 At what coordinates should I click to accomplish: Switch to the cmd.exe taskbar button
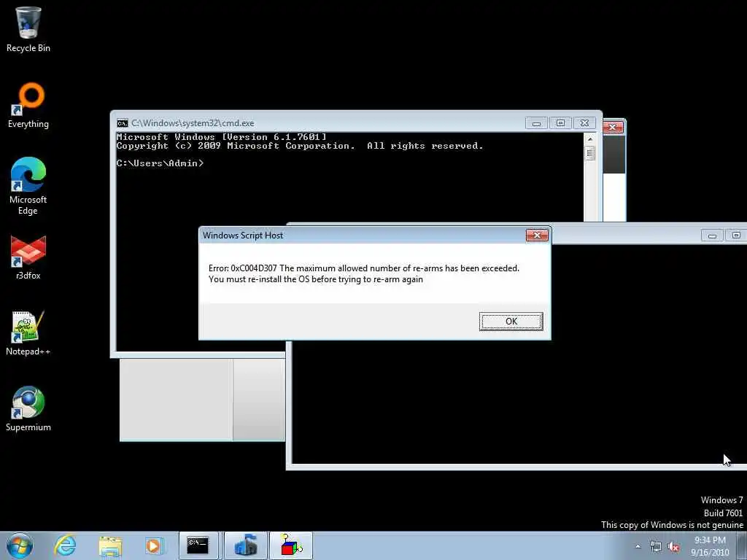point(198,545)
